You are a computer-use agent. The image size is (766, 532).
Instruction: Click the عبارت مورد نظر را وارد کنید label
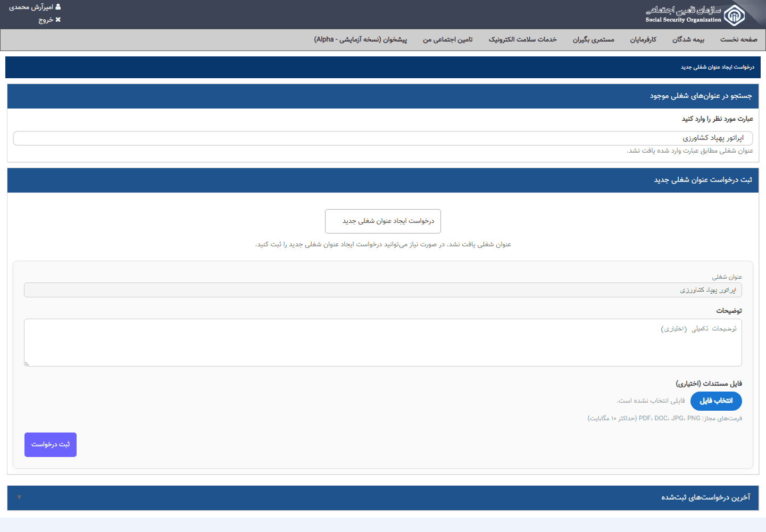(718, 119)
